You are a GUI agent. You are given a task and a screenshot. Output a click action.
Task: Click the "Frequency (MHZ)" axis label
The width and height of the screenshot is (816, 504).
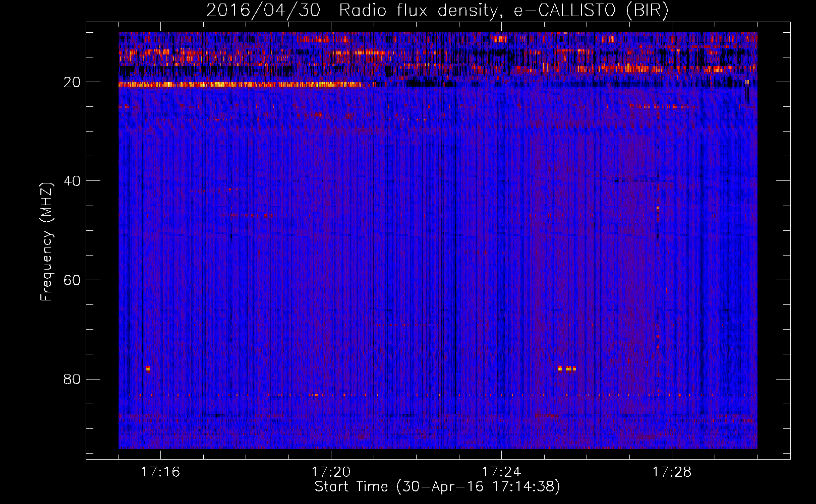coord(46,242)
